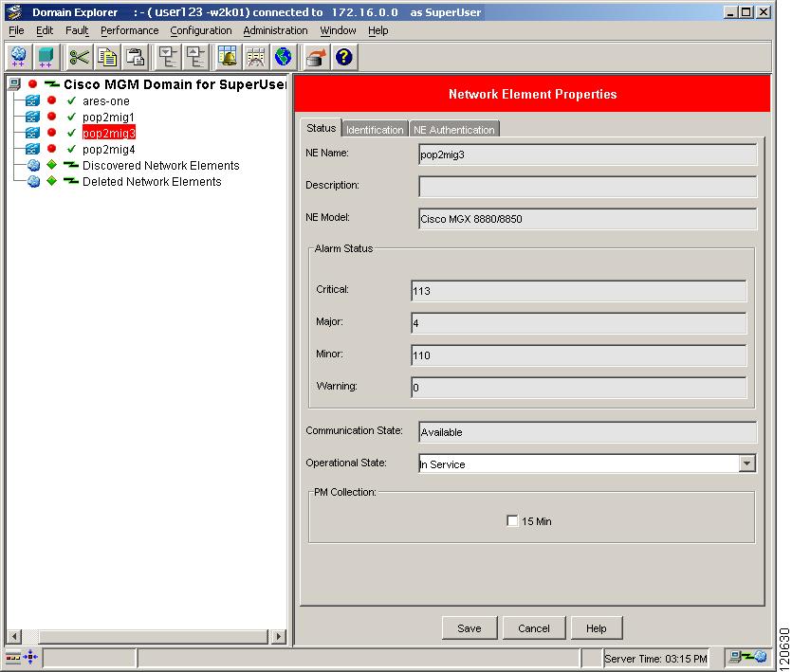Screen dimensions: 792x672
Task: Click the Domain Explorer title bar app icon
Action: point(15,12)
